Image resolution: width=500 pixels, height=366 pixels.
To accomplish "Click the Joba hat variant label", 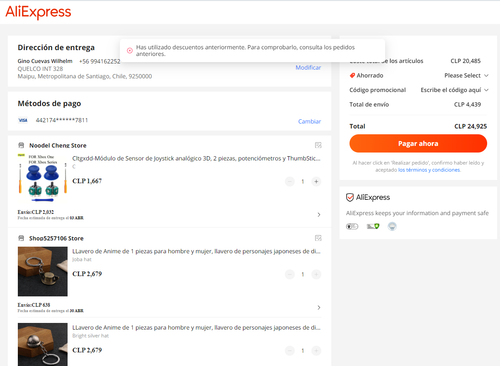I will point(82,259).
